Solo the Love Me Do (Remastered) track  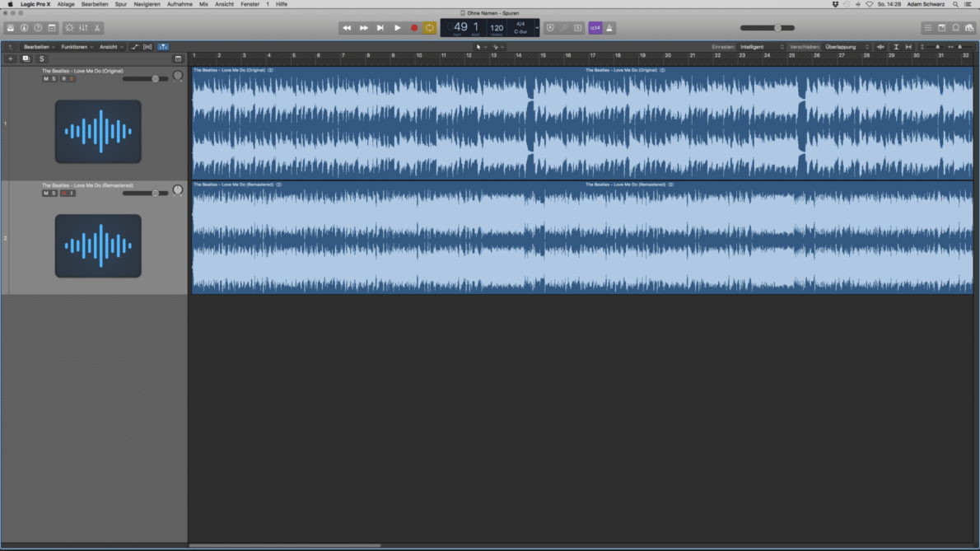pos(54,193)
